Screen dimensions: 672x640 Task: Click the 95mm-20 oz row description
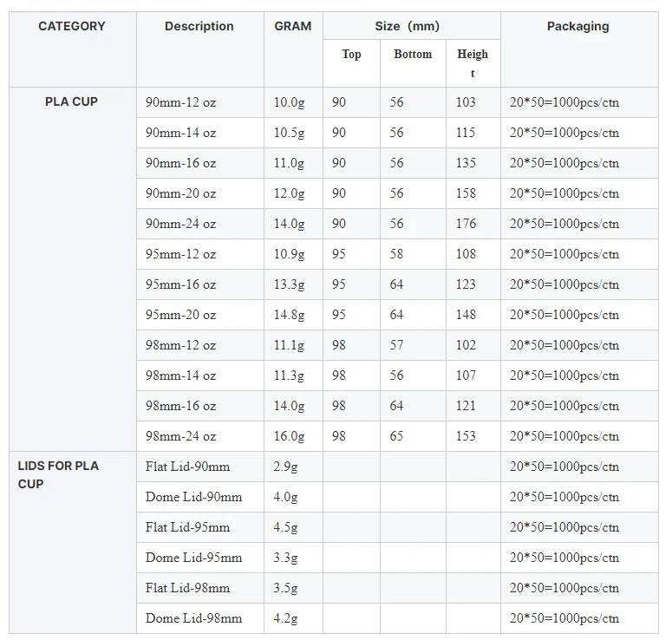(x=181, y=315)
